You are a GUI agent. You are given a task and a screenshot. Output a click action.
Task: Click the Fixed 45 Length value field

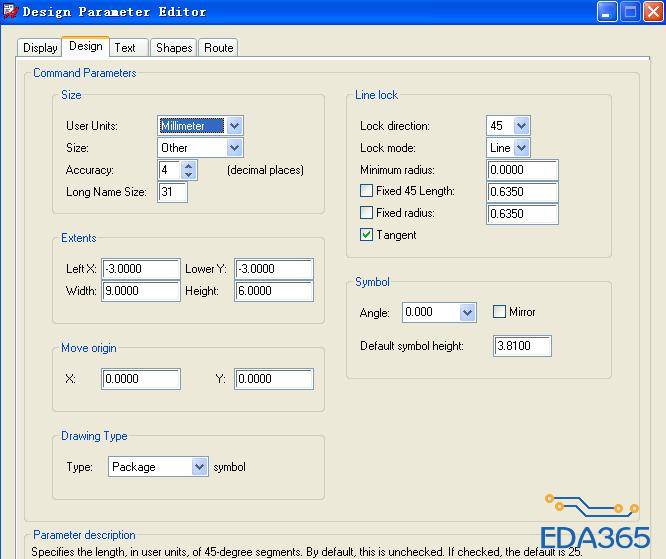point(522,192)
